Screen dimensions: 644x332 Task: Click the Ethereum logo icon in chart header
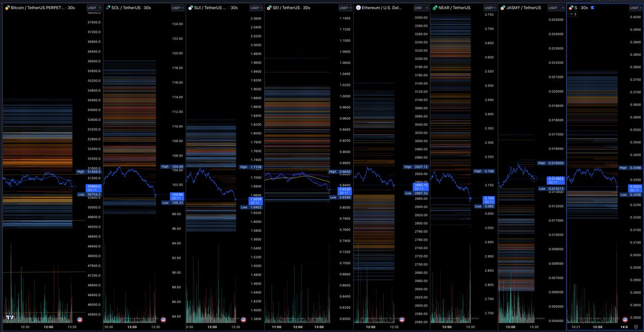tap(358, 8)
